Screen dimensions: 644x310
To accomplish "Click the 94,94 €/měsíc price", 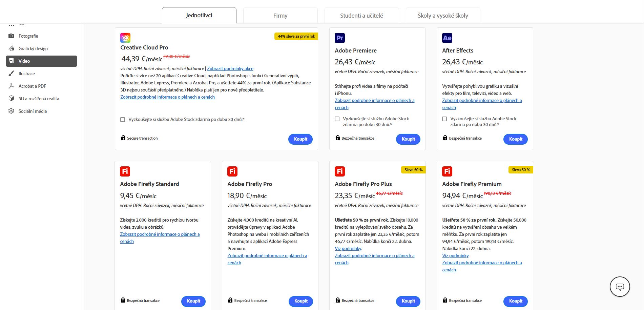I will (462, 196).
